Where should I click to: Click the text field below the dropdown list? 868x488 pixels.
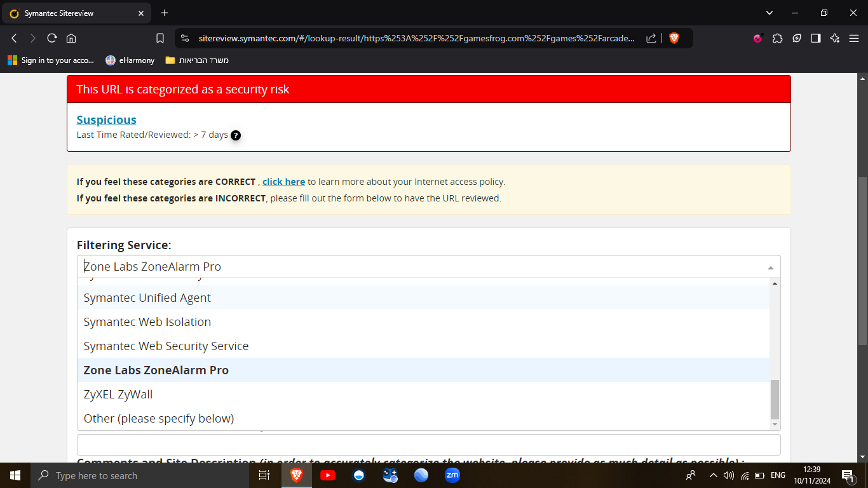click(x=429, y=445)
